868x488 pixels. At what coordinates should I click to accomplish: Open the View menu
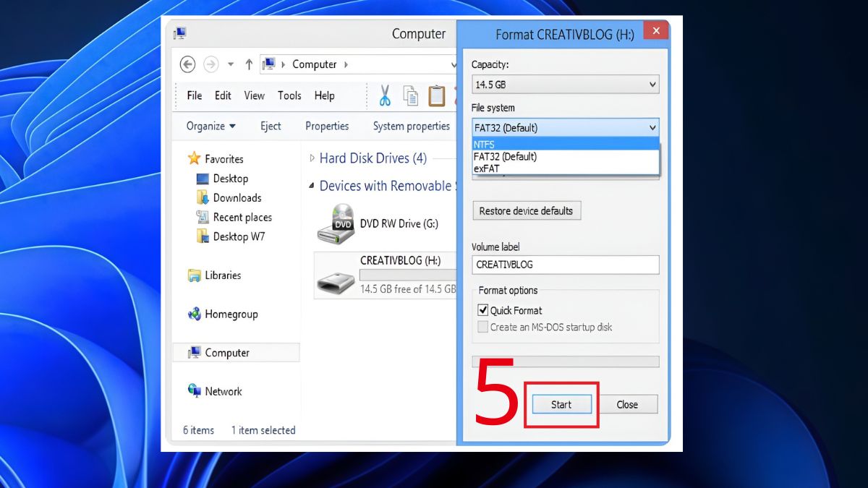[254, 95]
